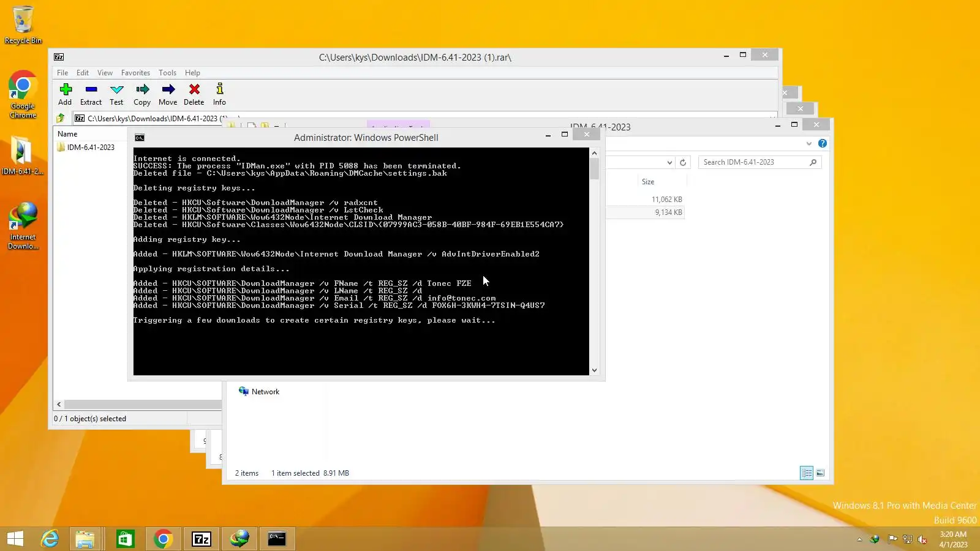
Task: Open the Windows Store taskbar icon
Action: click(125, 539)
